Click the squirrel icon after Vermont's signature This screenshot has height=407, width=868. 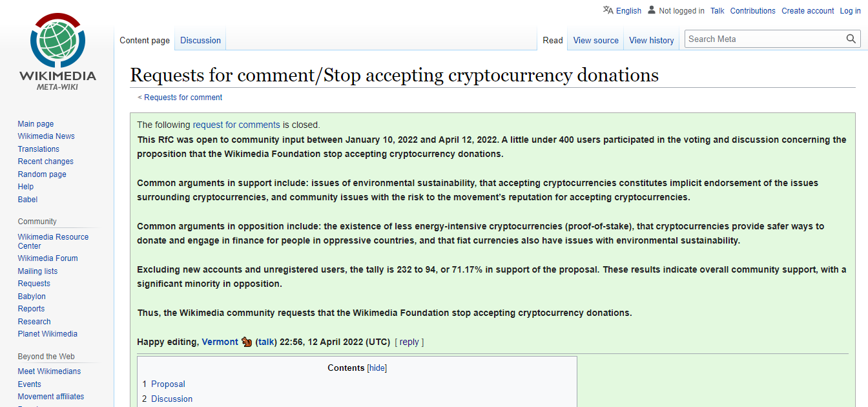coord(247,342)
